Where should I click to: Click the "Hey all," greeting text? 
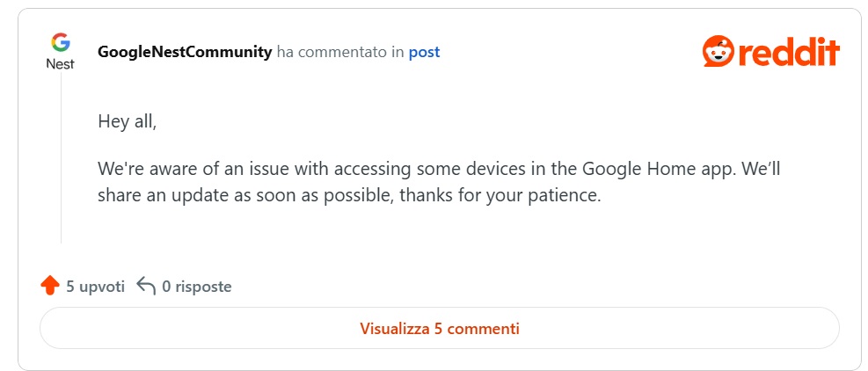[127, 121]
